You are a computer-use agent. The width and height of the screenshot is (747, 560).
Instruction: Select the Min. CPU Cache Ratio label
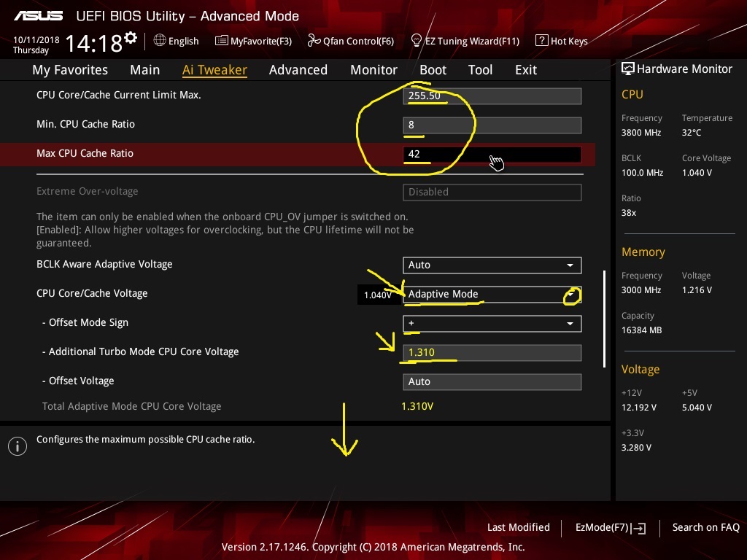click(86, 124)
